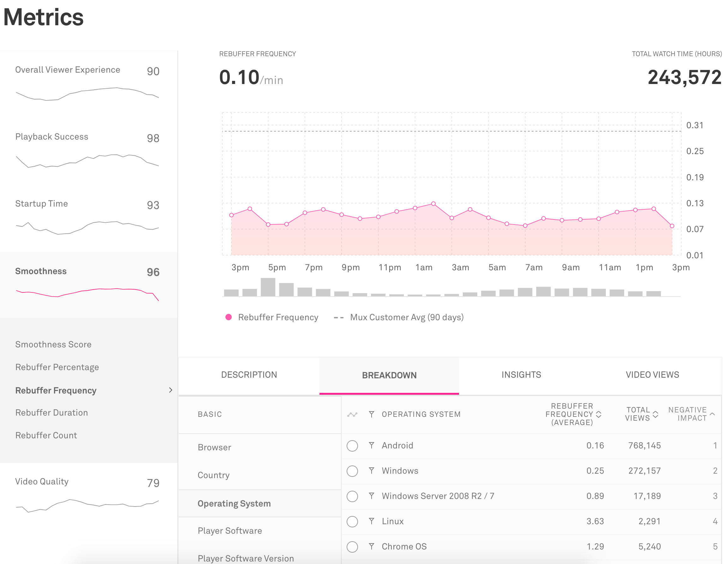The image size is (728, 564).
Task: Click the tallest views bar near 5pm
Action: pyautogui.click(x=268, y=287)
